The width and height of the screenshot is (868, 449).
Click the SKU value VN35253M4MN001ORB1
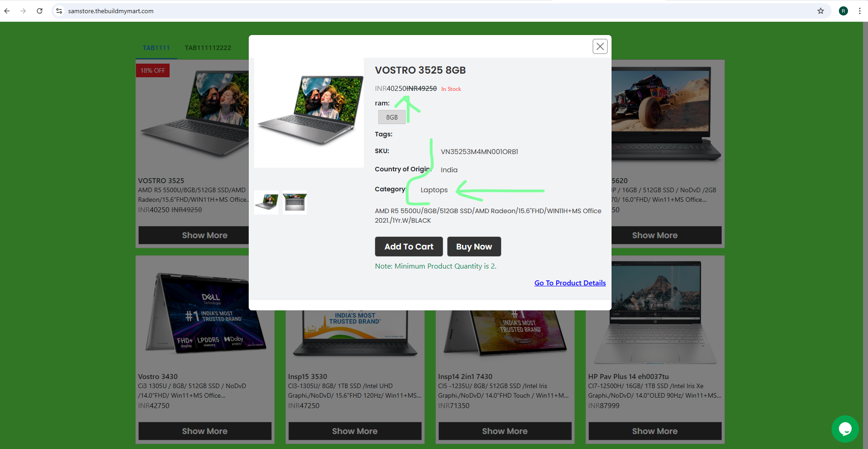click(x=480, y=152)
